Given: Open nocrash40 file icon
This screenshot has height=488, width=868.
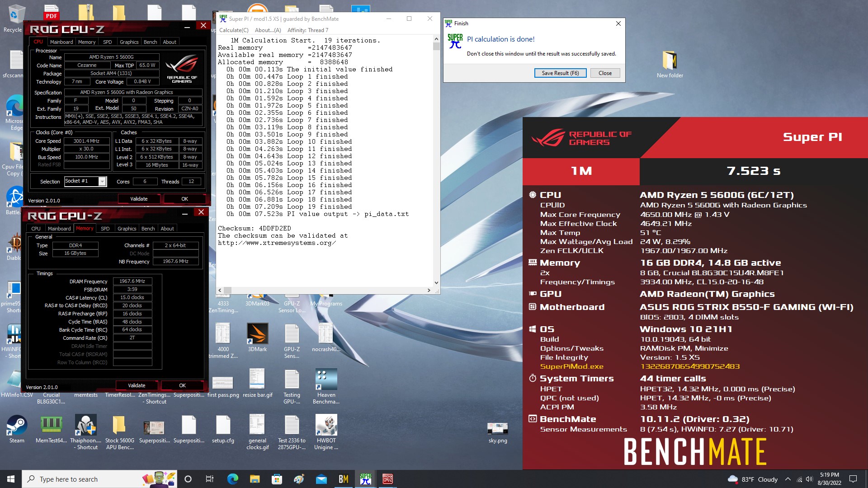Looking at the screenshot, I should click(x=326, y=338).
